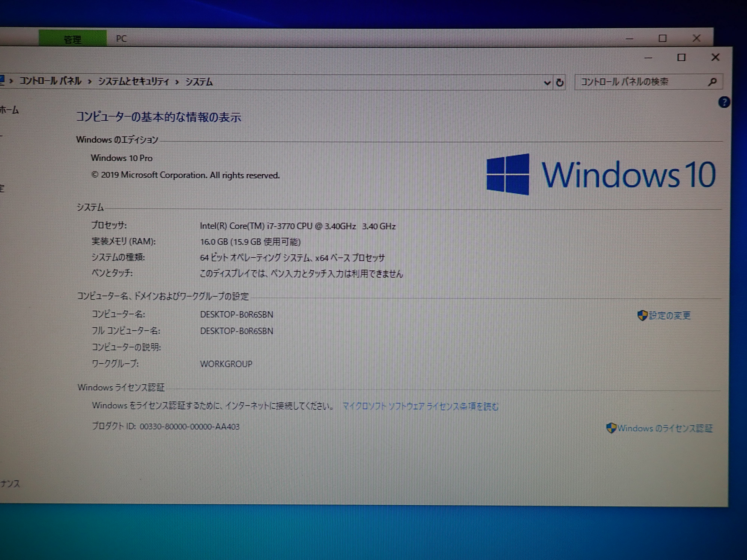Navigate to システムとセキュリティ breadcrumb

pos(133,81)
